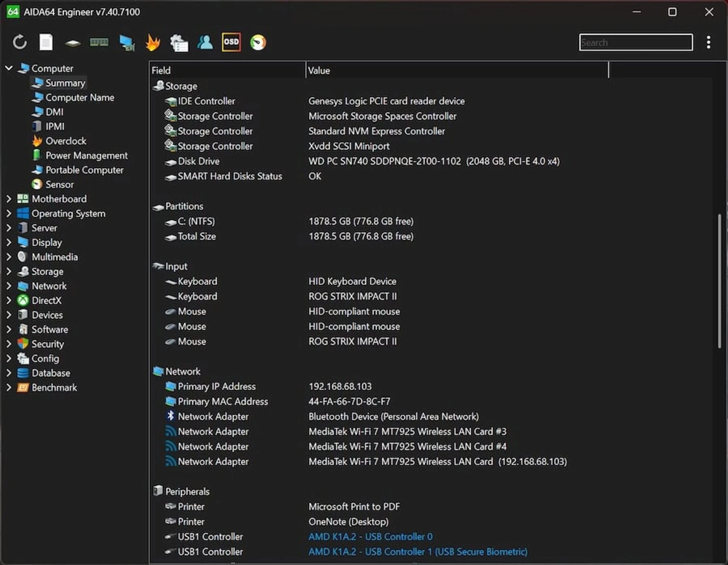Click the Operating System Windows icon
Image resolution: width=728 pixels, height=565 pixels.
click(x=23, y=213)
